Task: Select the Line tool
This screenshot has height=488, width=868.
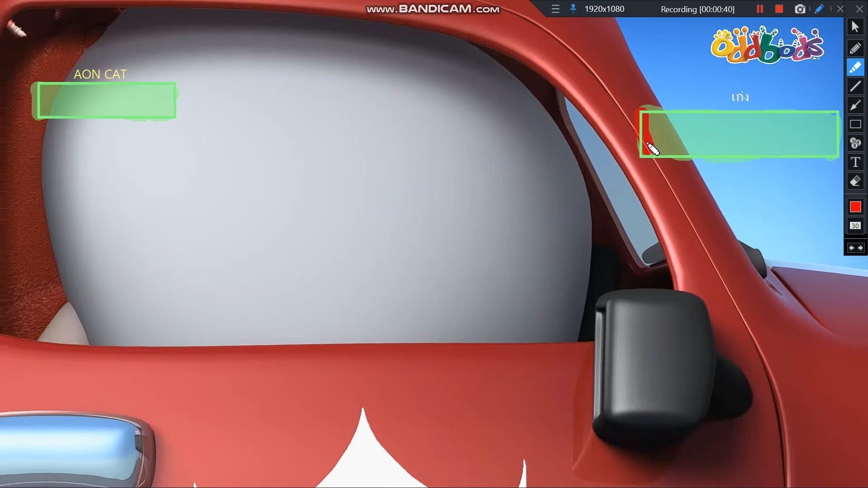Action: point(855,86)
